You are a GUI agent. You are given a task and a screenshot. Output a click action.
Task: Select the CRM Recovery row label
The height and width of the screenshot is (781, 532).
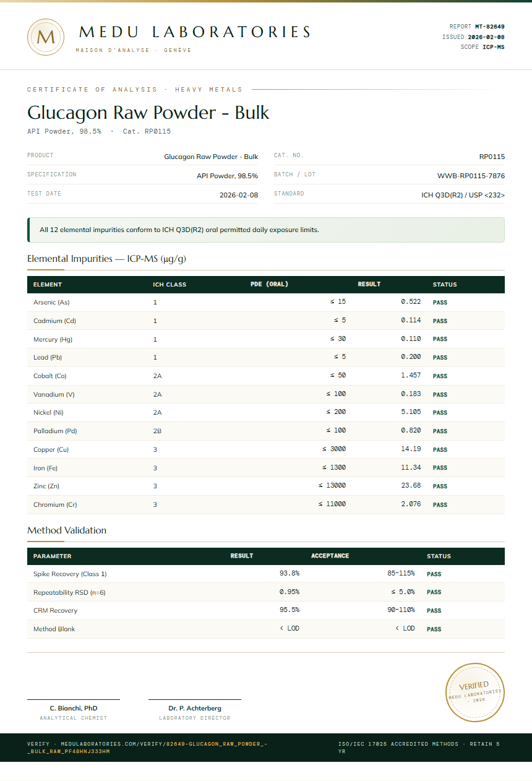56,611
